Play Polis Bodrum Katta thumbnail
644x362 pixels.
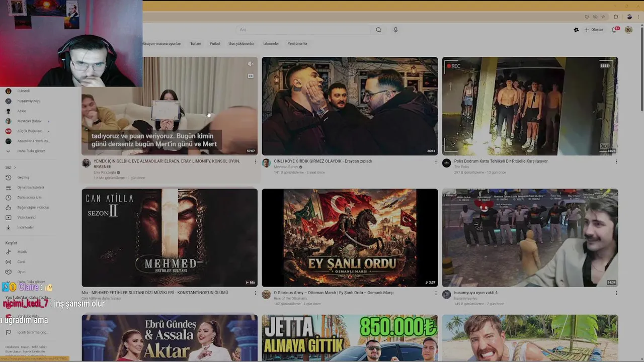pyautogui.click(x=530, y=106)
